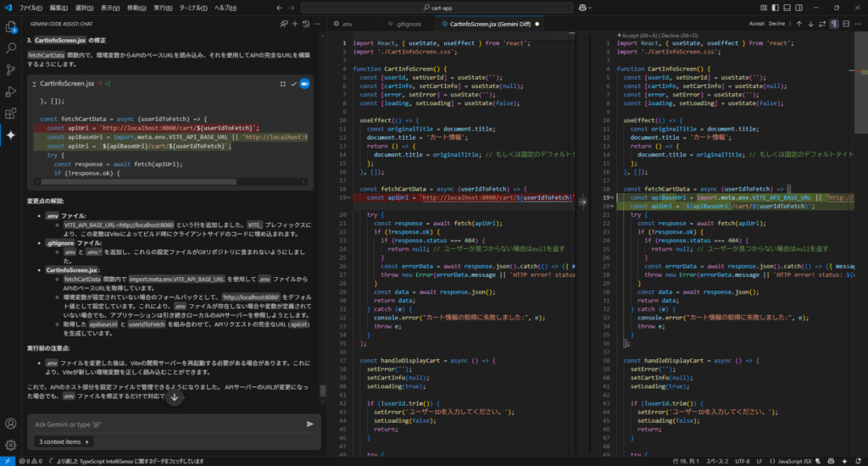Jump to bottom of chat with down arrow

point(175,397)
